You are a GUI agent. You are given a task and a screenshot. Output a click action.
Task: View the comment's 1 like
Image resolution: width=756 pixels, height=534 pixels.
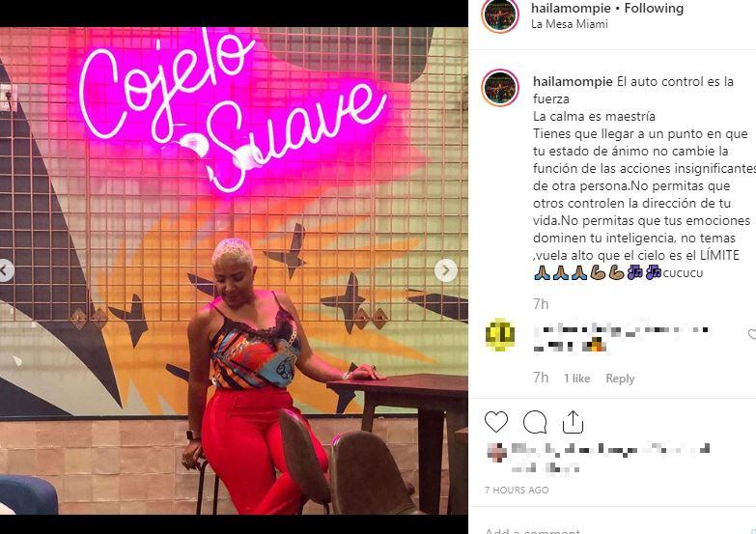(577, 379)
